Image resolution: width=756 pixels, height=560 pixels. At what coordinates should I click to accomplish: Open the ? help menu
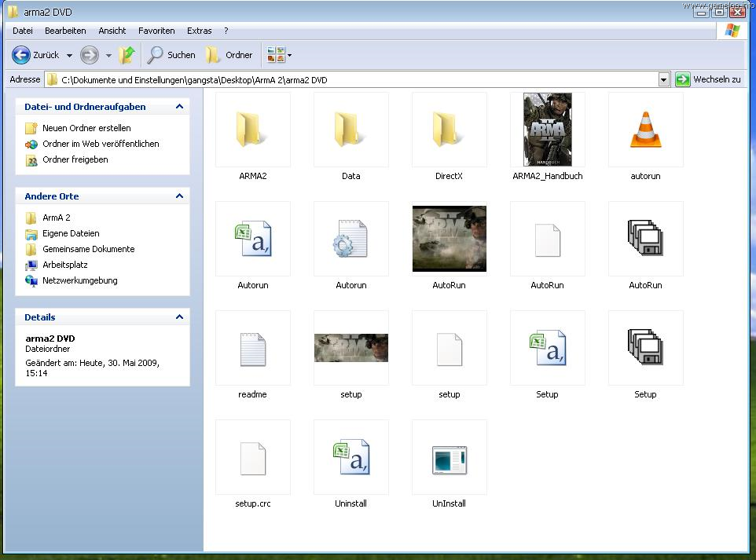coord(226,31)
